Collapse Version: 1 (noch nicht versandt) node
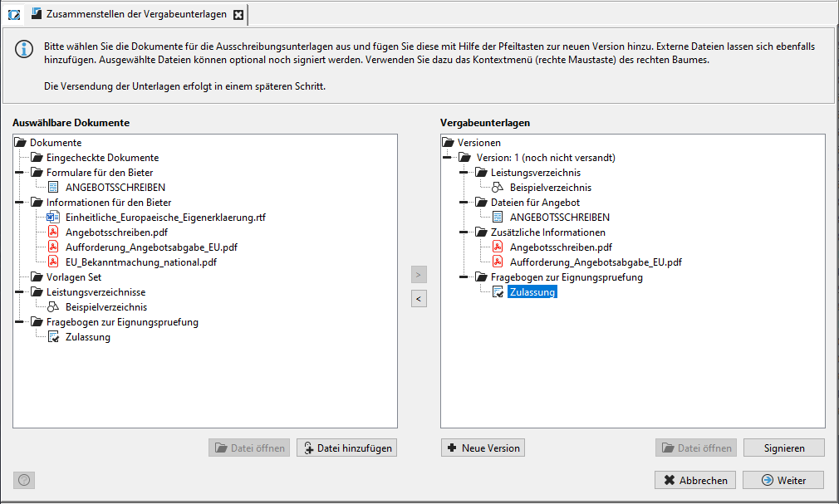Image resolution: width=839 pixels, height=504 pixels. 447,157
